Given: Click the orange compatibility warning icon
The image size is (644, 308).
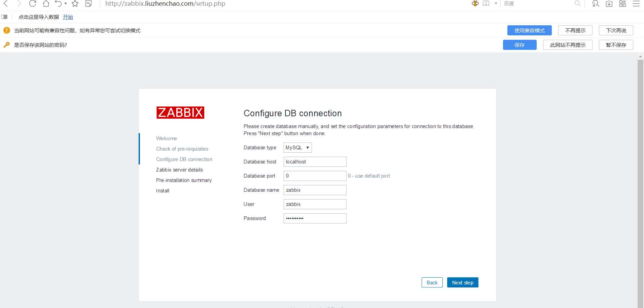Looking at the screenshot, I should [x=7, y=30].
